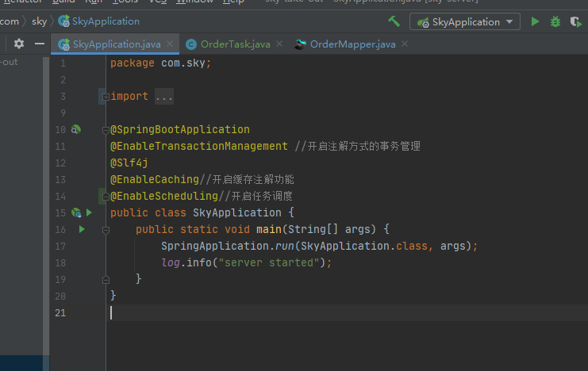Screen dimensions: 588x371
Task: Open project panel settings gear
Action: pos(19,44)
